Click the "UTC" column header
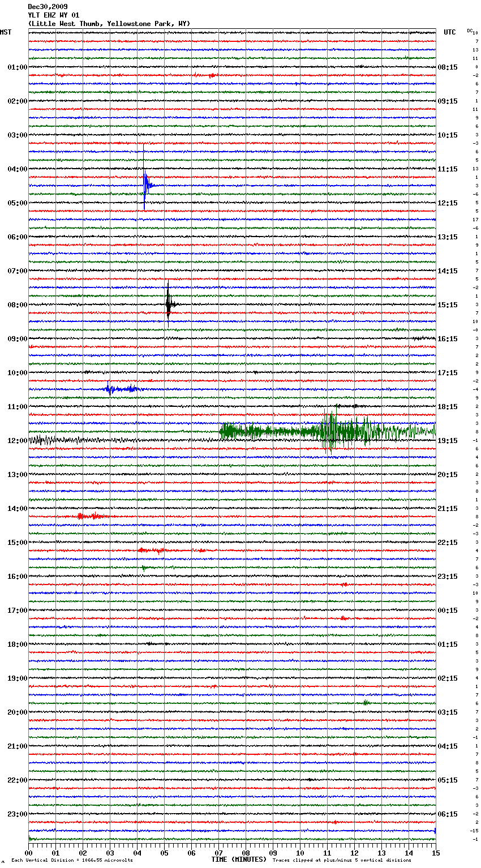Image resolution: width=481 pixels, height=868 pixels. coord(450,32)
